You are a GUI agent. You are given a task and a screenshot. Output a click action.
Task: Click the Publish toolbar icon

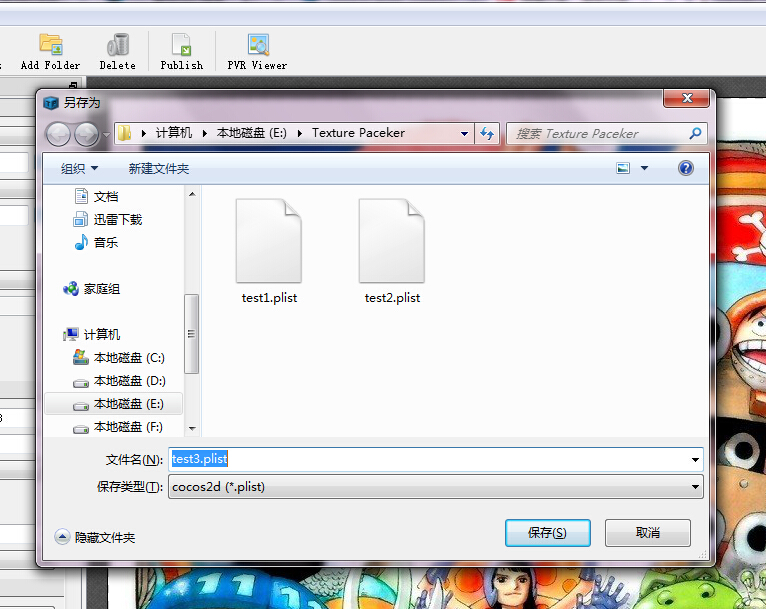[181, 44]
